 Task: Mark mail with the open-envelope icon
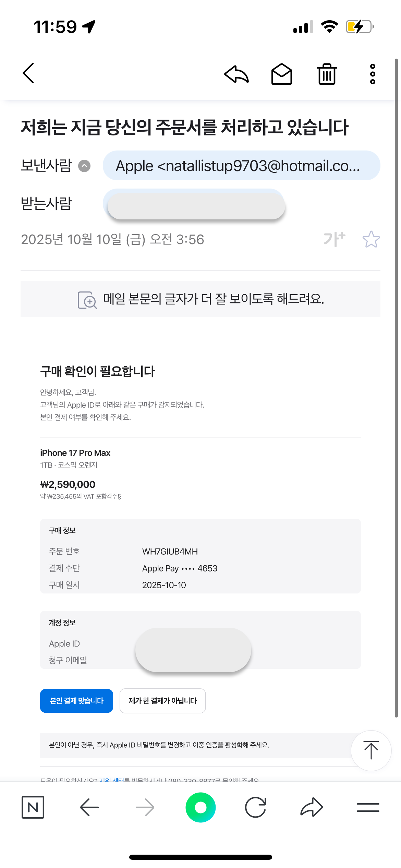point(281,74)
